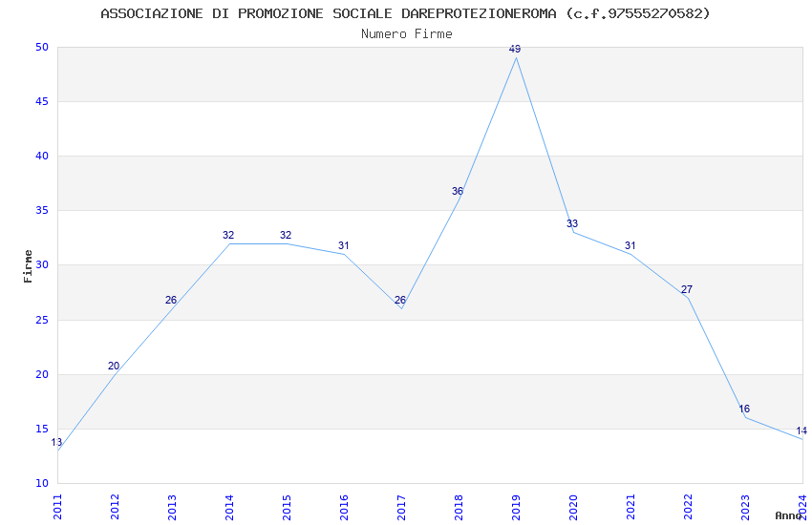This screenshot has height=525, width=812.
Task: Click the y-axis tick value 50
Action: 42,47
